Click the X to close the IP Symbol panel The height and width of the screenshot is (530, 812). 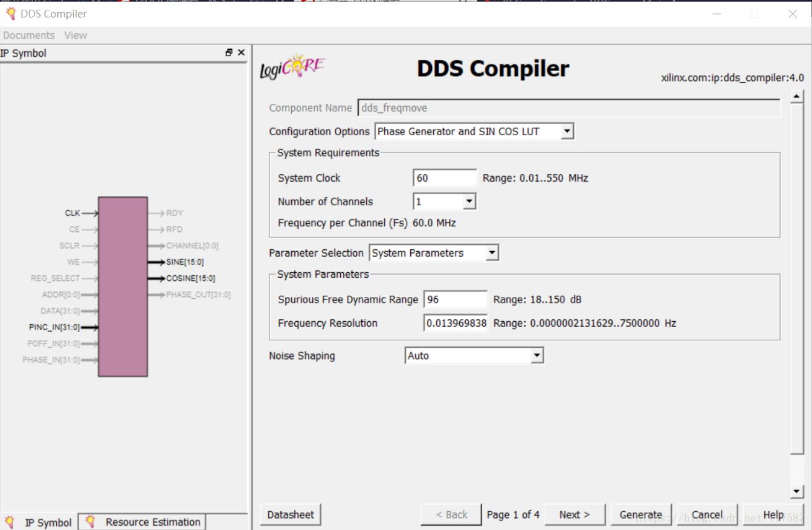241,53
